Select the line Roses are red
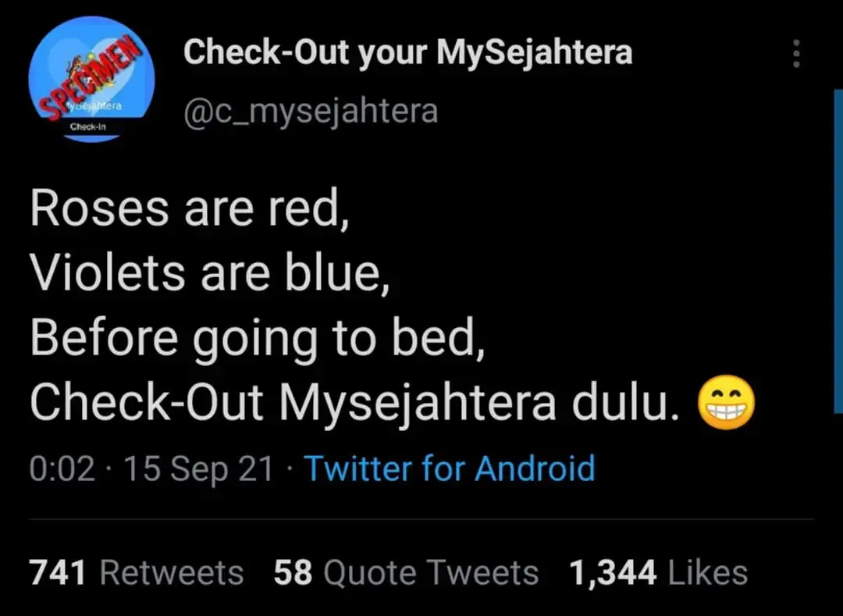This screenshot has height=616, width=843. pyautogui.click(x=190, y=208)
